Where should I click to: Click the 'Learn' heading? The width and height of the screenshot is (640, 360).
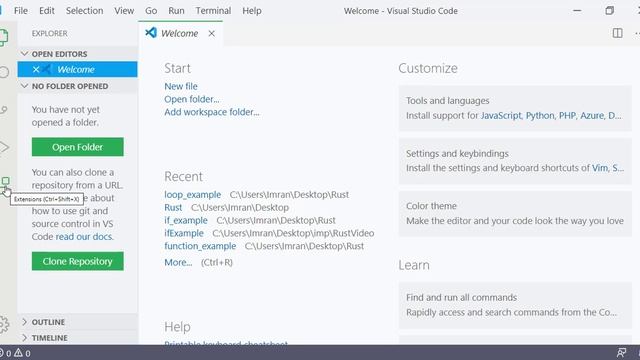click(x=414, y=265)
